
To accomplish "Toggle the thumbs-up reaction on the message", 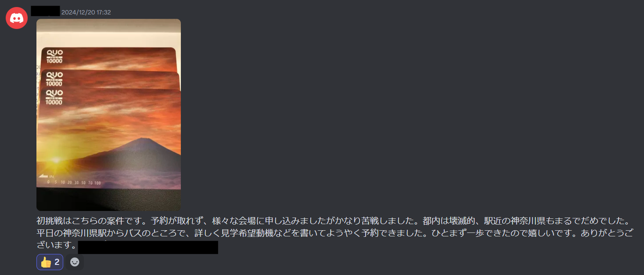I will tap(50, 262).
